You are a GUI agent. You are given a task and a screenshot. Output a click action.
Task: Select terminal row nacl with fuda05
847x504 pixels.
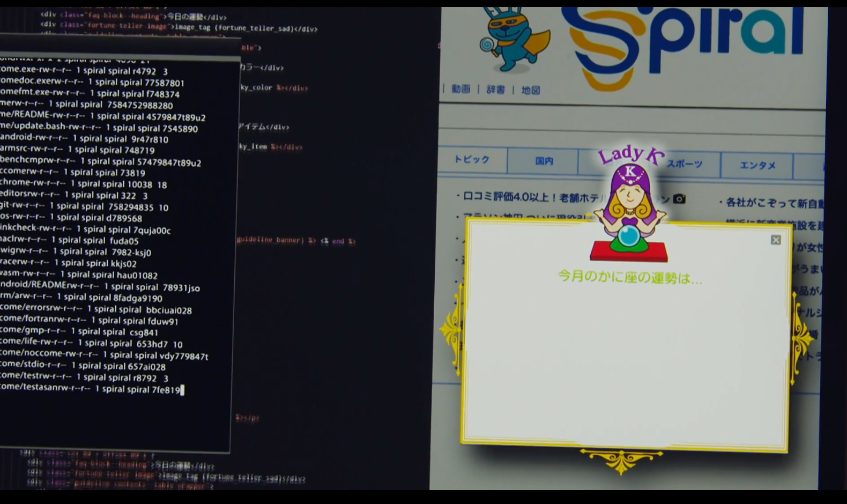[x=70, y=241]
